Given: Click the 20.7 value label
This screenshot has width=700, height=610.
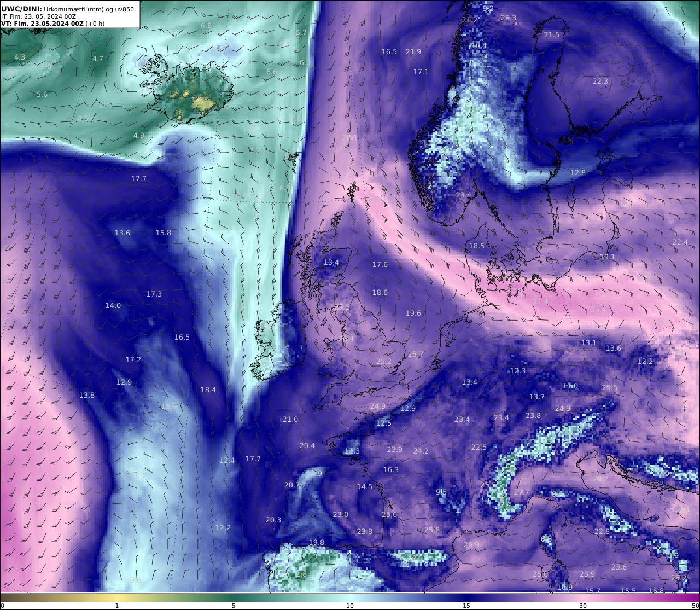Looking at the screenshot, I should (x=292, y=485).
